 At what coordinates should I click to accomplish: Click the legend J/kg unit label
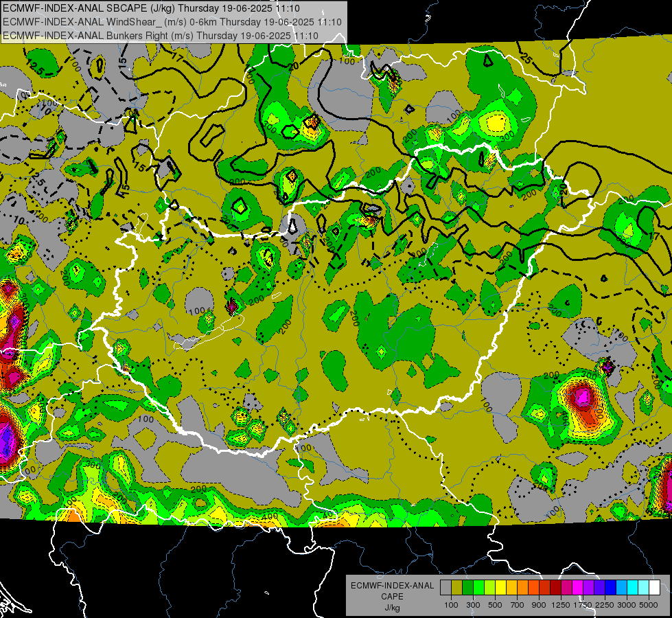tap(392, 608)
